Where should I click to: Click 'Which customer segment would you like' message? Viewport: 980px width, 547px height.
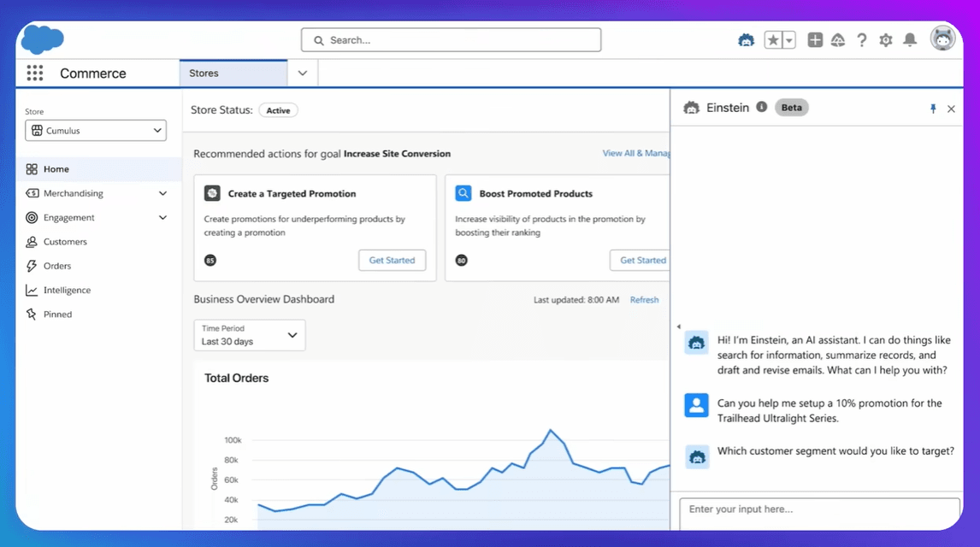[x=835, y=450]
